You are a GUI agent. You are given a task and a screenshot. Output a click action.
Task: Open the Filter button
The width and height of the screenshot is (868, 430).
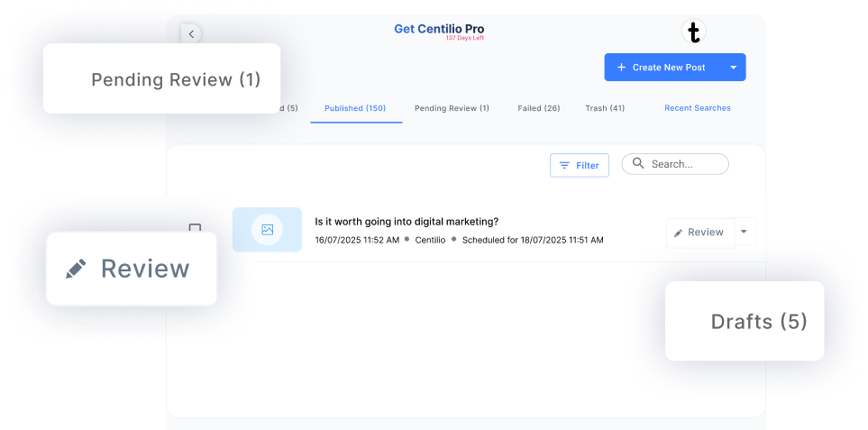click(x=580, y=166)
